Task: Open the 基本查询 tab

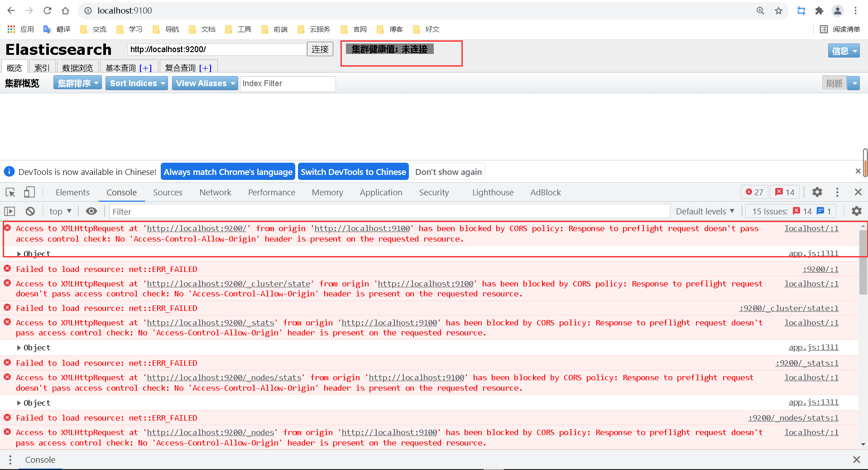Action: click(121, 68)
